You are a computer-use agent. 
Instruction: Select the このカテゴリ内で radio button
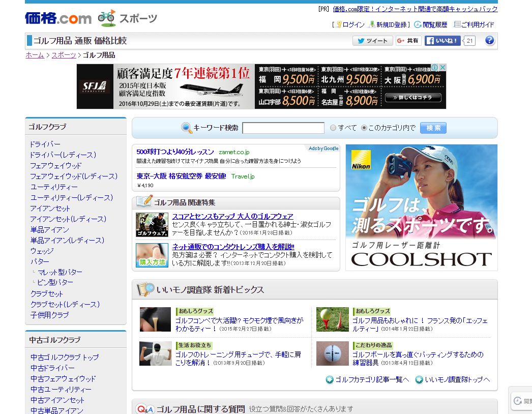coord(364,128)
